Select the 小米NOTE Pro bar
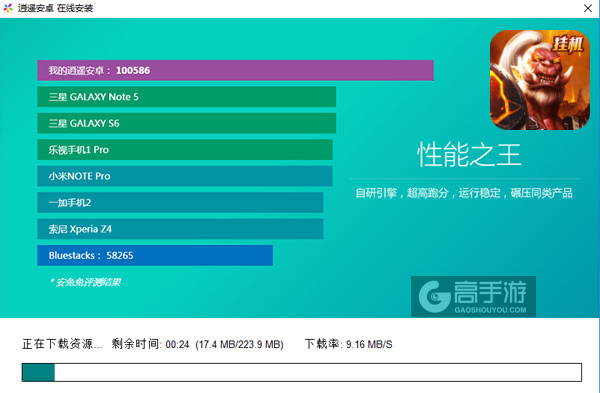Image resolution: width=600 pixels, height=393 pixels. click(185, 176)
